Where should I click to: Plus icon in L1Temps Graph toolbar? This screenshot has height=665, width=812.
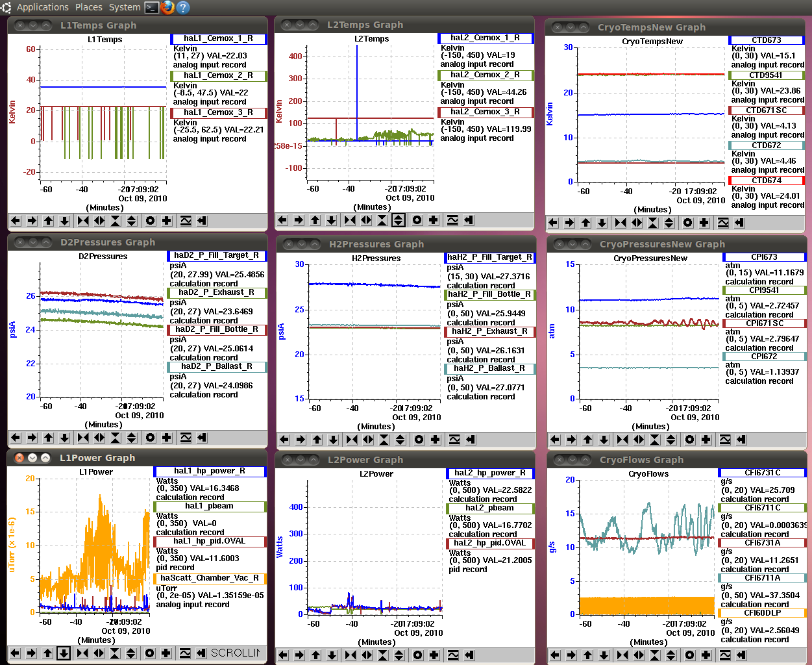tap(166, 221)
